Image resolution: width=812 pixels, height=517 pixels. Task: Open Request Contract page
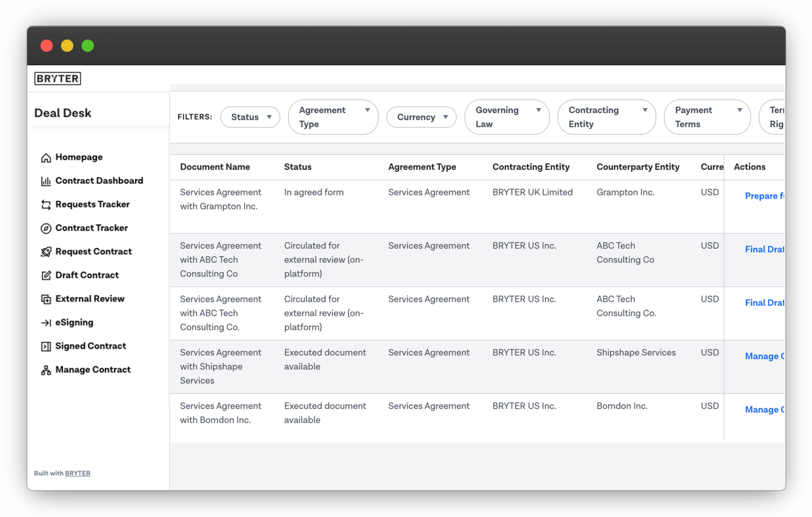[x=93, y=251]
